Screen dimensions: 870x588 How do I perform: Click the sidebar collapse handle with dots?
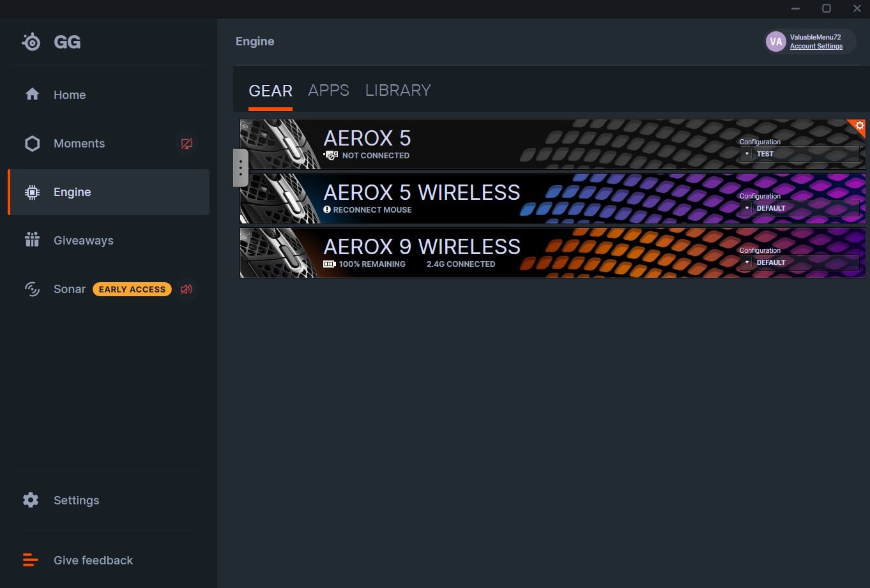click(240, 168)
